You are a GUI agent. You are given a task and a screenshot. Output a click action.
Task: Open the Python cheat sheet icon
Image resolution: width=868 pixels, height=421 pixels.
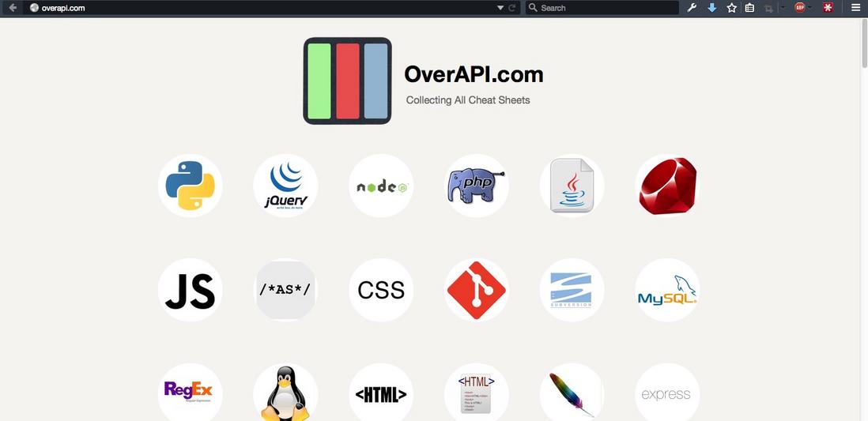pyautogui.click(x=190, y=186)
